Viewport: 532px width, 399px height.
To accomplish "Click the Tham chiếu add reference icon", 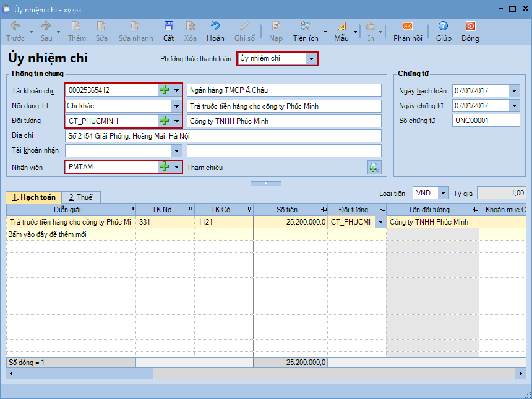I will pyautogui.click(x=374, y=167).
